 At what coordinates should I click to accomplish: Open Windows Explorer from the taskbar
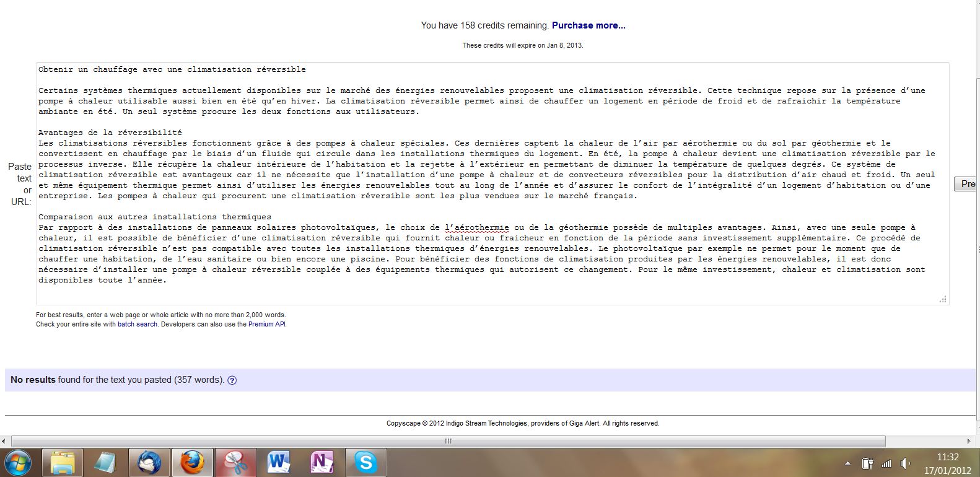pyautogui.click(x=63, y=463)
